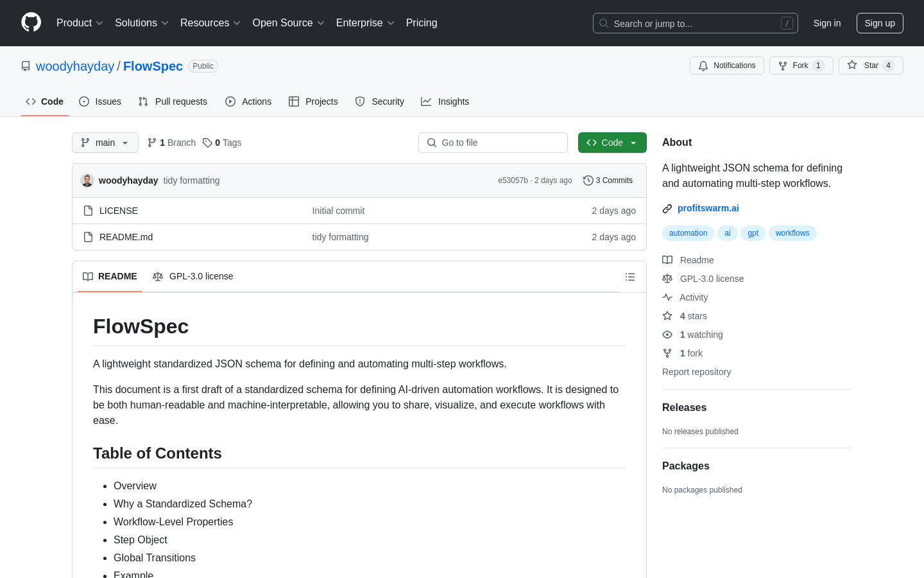Open the Actions tab
Viewport: 924px width, 578px height.
tap(248, 101)
